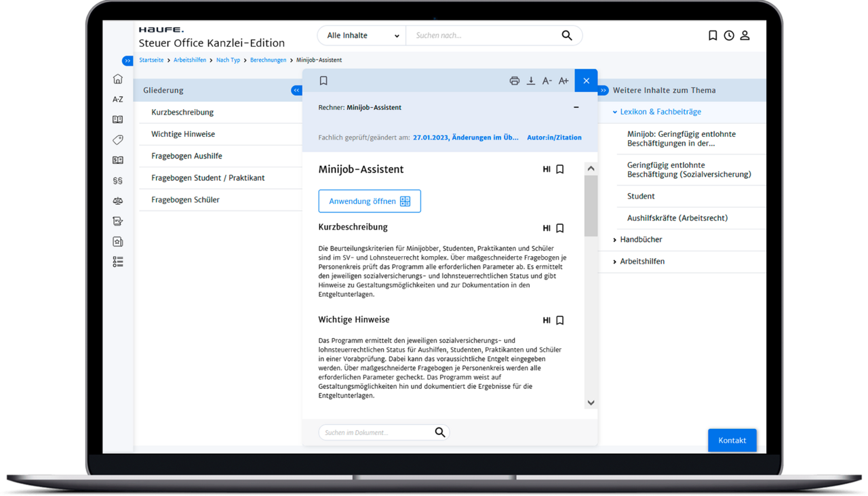
Task: Select the paragraph symbol (§§) sidebar icon
Action: pos(117,180)
